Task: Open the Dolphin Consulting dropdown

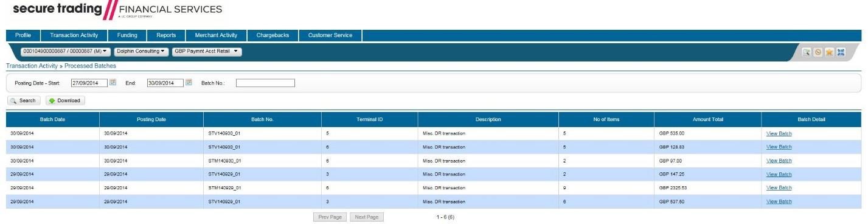Action: (x=141, y=52)
